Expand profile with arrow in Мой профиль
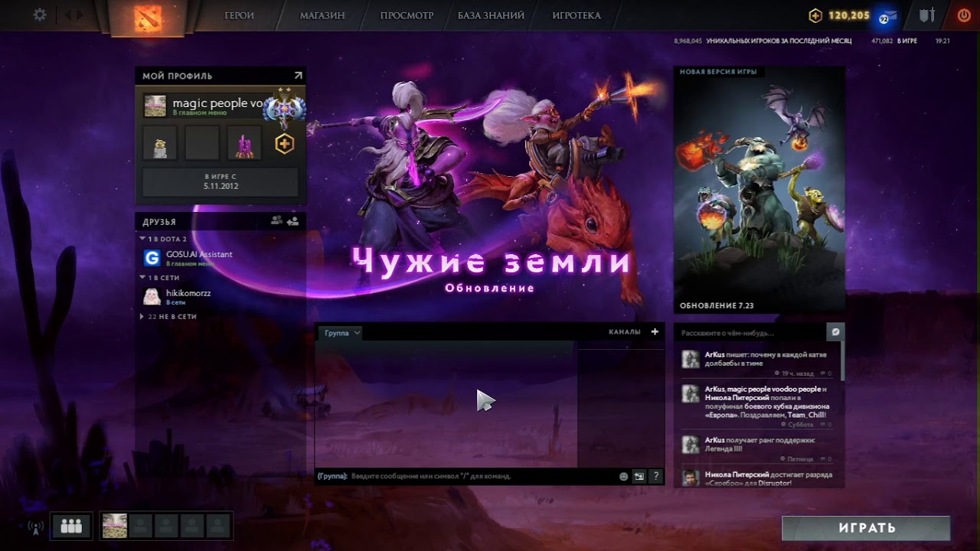 pos(298,76)
